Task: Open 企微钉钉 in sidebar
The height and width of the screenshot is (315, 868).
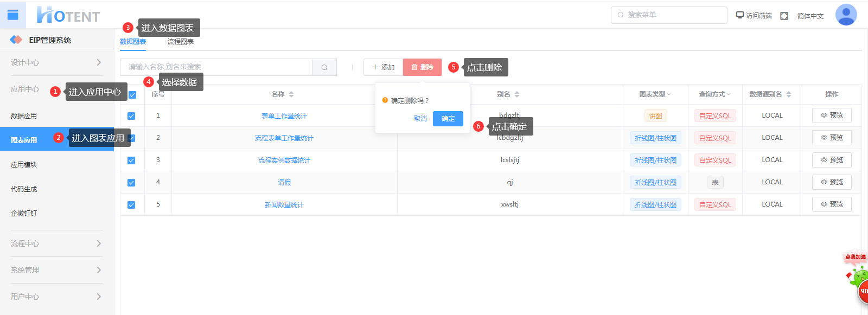Action: click(x=57, y=213)
